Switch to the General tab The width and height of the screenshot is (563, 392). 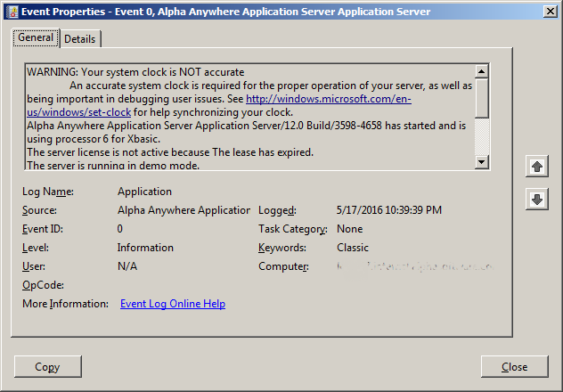click(x=36, y=37)
